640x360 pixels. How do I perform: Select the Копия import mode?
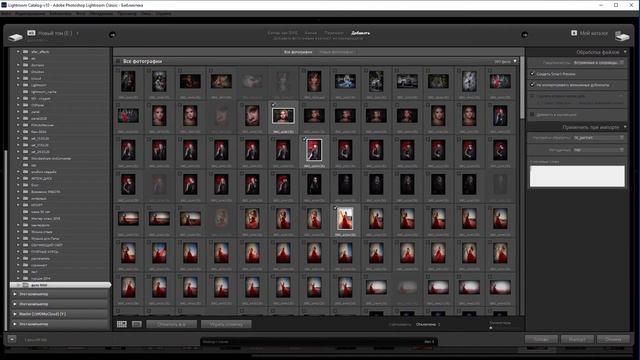[x=311, y=33]
